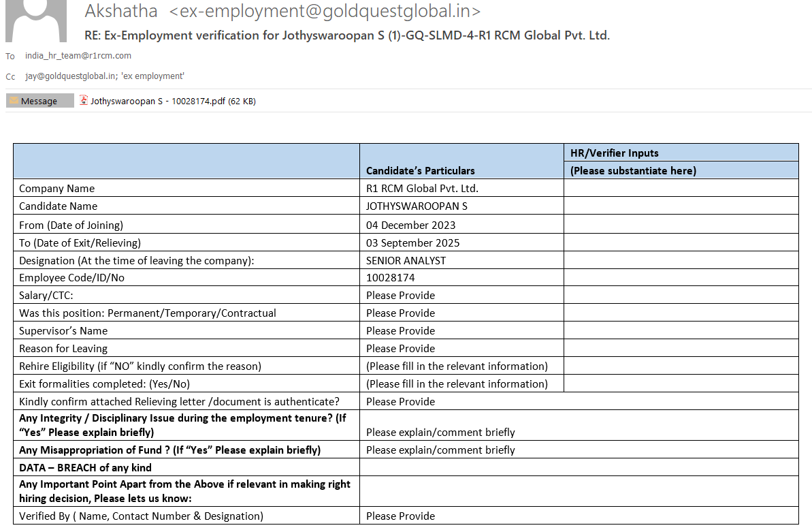Viewport: 812px width, 532px height.
Task: Click the sender avatar picture
Action: pos(35,20)
